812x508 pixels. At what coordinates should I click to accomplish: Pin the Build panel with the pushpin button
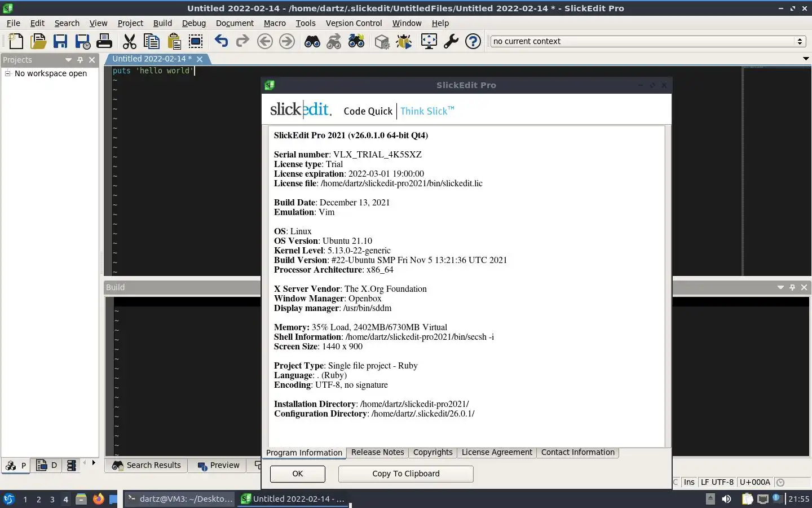click(792, 287)
